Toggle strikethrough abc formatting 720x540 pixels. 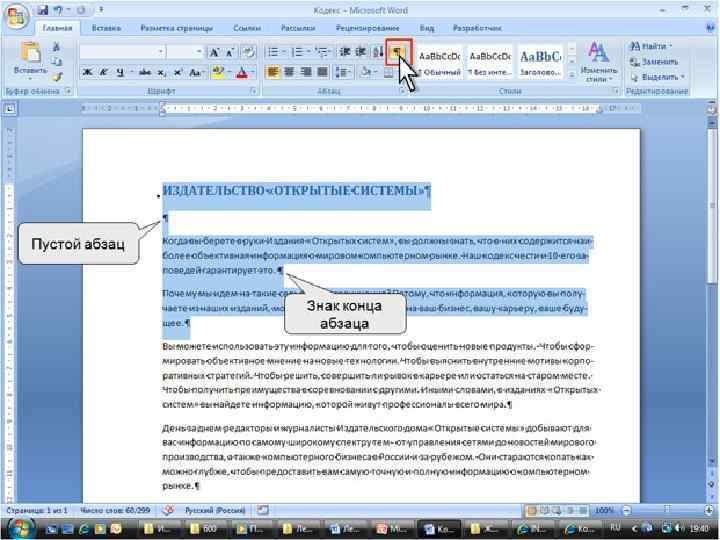[145, 73]
